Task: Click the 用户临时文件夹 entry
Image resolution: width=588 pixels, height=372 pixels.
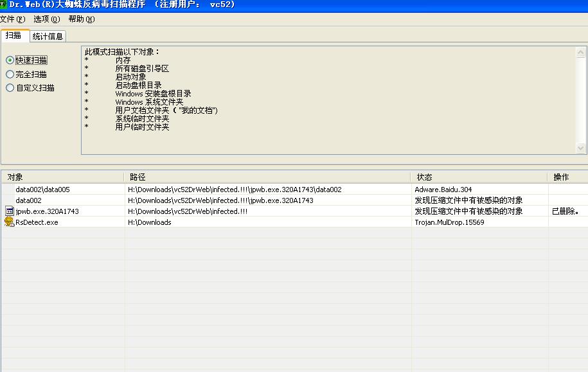Action: pyautogui.click(x=142, y=127)
